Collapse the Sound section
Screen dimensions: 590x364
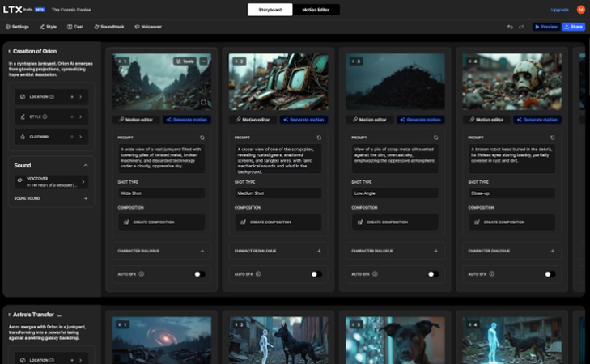coord(86,166)
